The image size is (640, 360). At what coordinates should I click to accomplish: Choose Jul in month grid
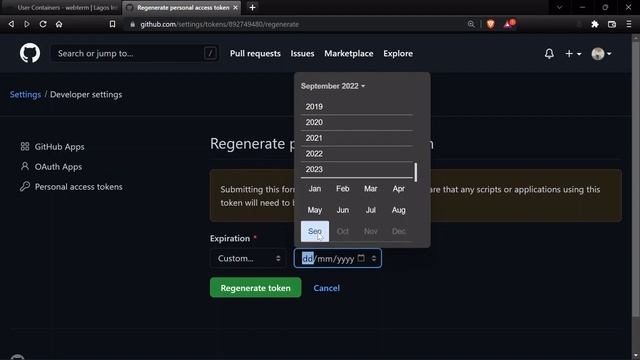click(x=371, y=210)
